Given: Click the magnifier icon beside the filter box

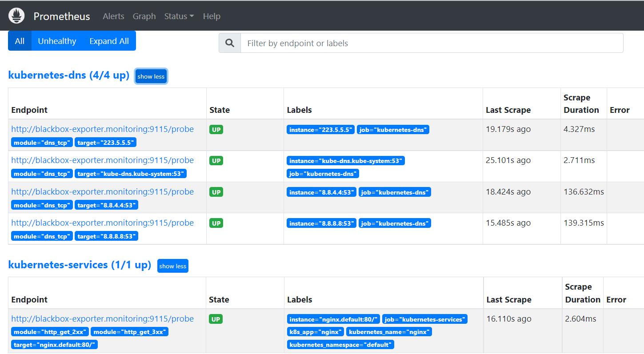Looking at the screenshot, I should point(230,43).
